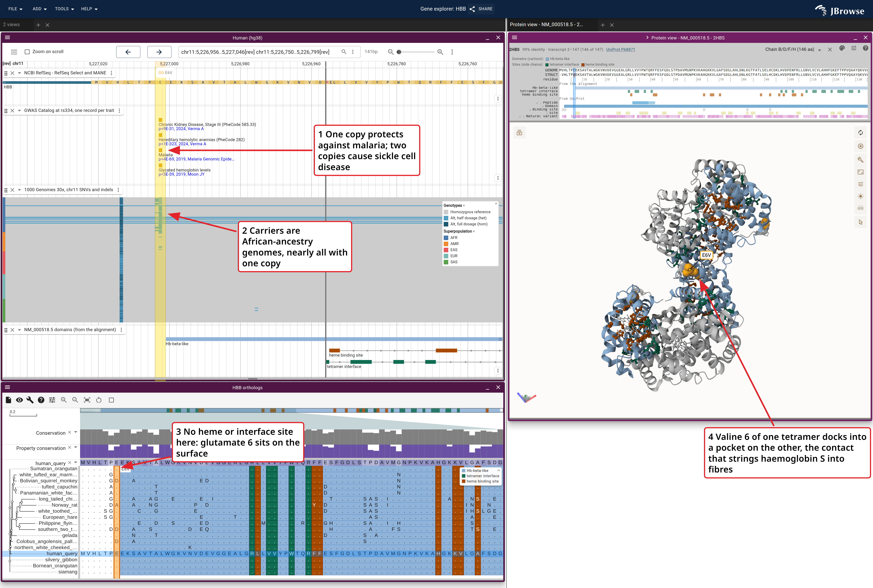
Task: Zoom in the orthologs alignment
Action: [x=64, y=400]
